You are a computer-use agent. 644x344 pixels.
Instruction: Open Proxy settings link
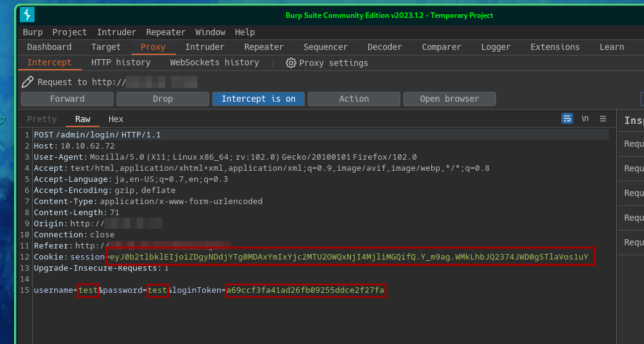tap(333, 63)
